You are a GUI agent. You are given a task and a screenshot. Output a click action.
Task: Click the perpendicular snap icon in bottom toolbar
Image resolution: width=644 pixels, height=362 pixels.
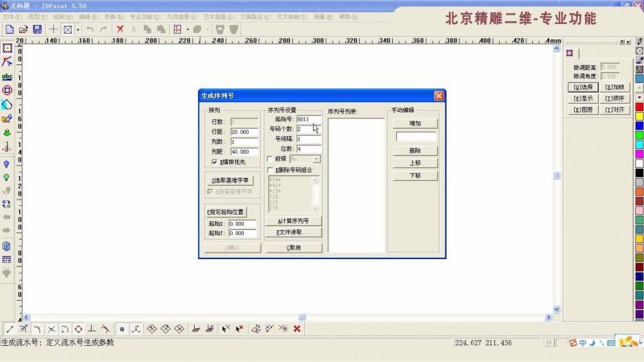pyautogui.click(x=92, y=328)
